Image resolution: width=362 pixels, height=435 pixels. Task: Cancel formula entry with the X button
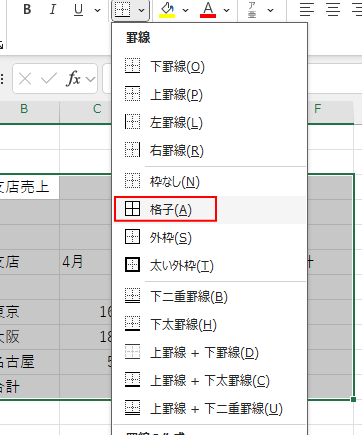coord(25,79)
